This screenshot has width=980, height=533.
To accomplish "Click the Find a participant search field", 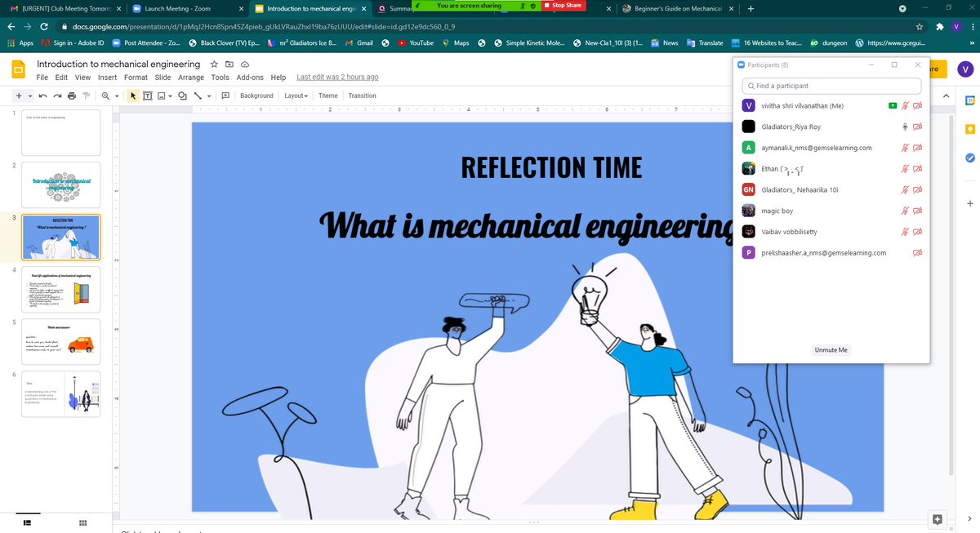I will [831, 86].
